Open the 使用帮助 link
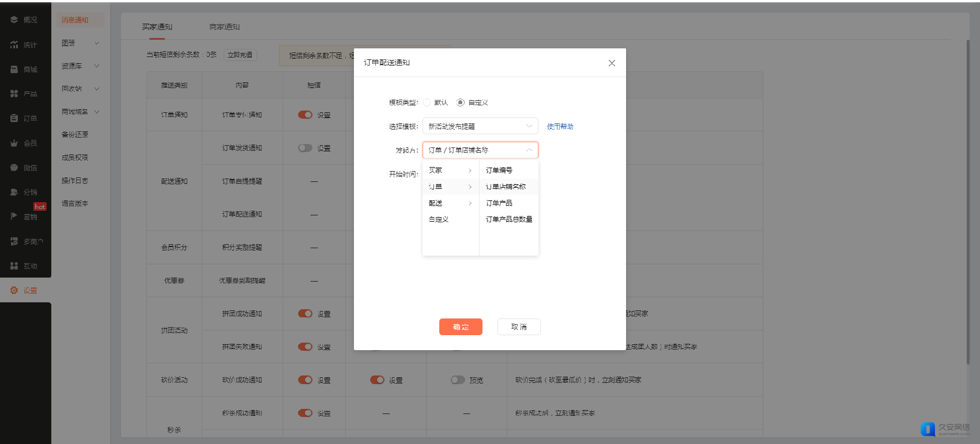980x444 pixels. click(x=560, y=127)
